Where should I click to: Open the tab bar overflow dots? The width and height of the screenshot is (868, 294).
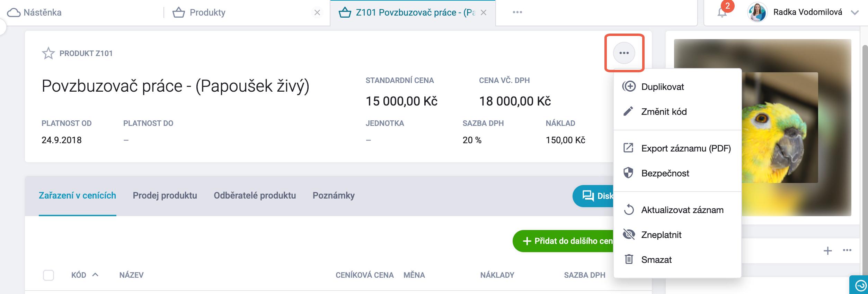click(x=517, y=12)
